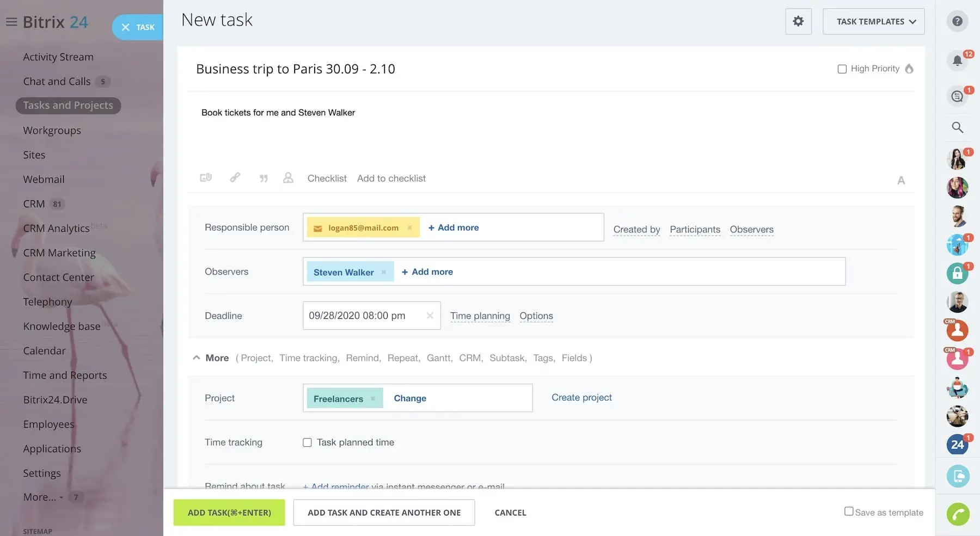Insert quote using the quote icon
The width and height of the screenshot is (980, 536).
(264, 178)
